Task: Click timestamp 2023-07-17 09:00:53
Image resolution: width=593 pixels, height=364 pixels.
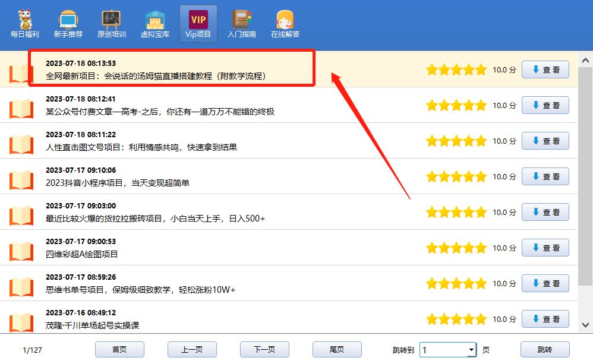Action: [x=81, y=241]
